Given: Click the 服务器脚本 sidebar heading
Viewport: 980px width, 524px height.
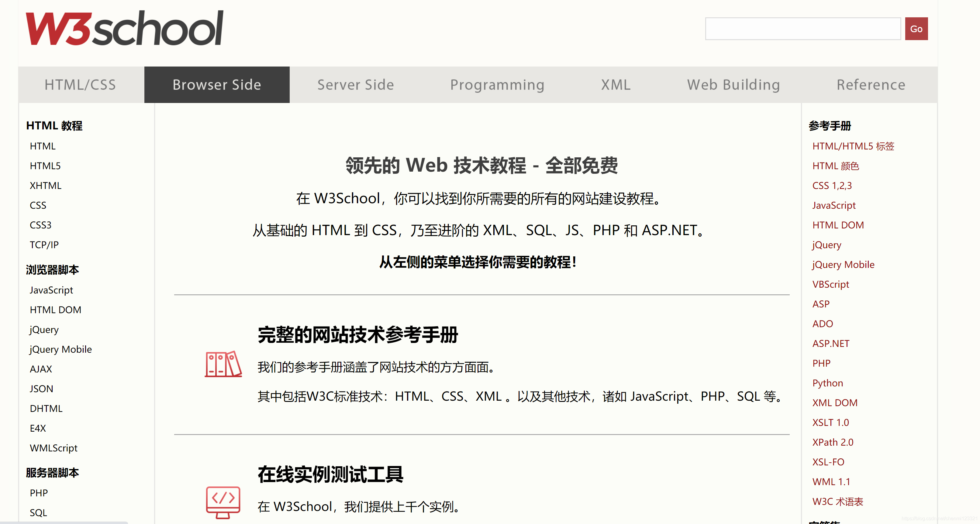Looking at the screenshot, I should pos(53,473).
